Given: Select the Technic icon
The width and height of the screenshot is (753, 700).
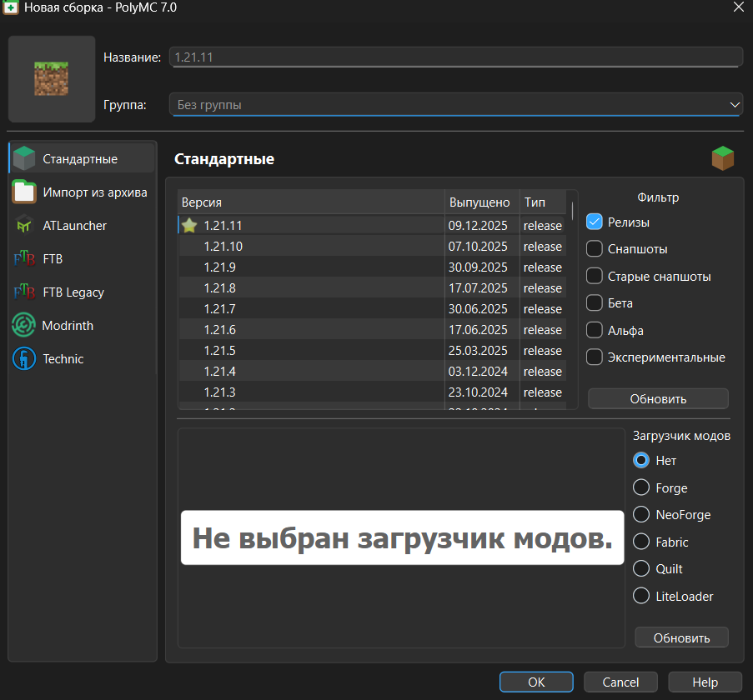Looking at the screenshot, I should pyautogui.click(x=24, y=358).
